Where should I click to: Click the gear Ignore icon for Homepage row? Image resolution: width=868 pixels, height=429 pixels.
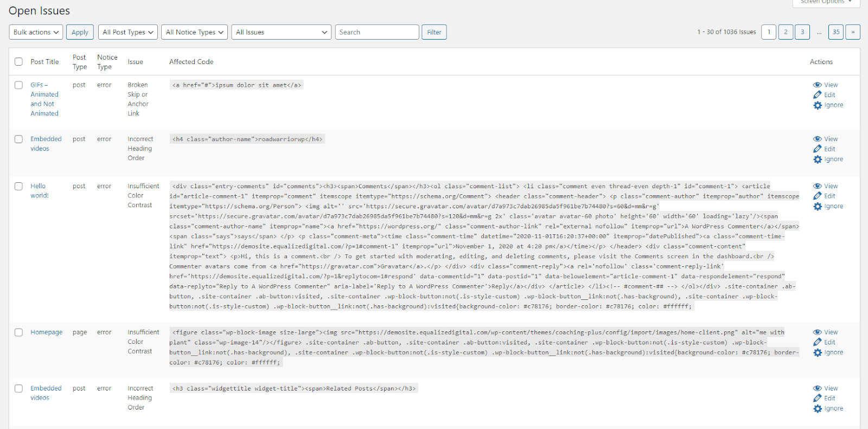click(x=818, y=353)
